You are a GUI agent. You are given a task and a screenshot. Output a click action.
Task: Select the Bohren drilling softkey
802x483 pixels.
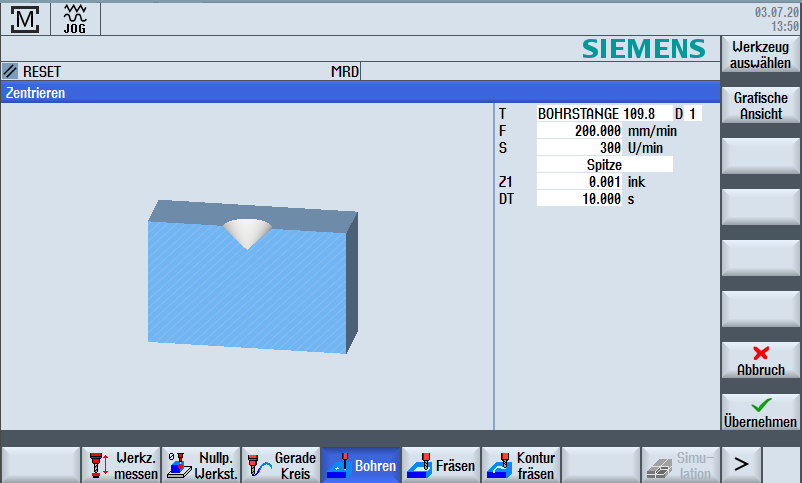361,465
